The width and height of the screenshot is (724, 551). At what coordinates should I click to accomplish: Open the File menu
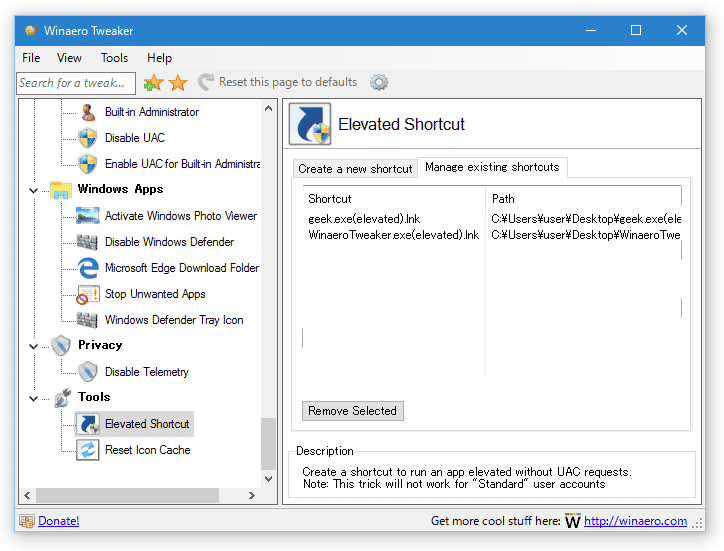31,58
